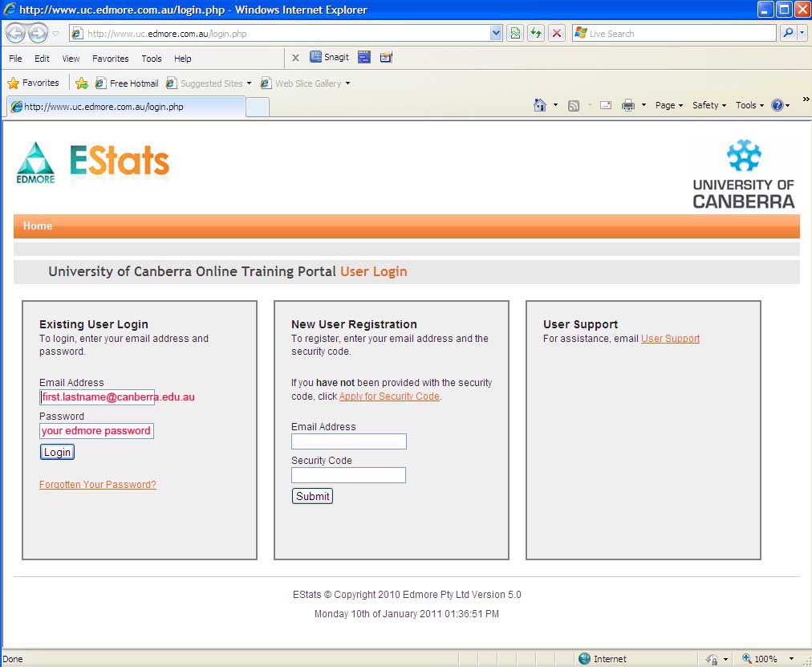
Task: Click the University of Canberra logo
Action: 744,174
